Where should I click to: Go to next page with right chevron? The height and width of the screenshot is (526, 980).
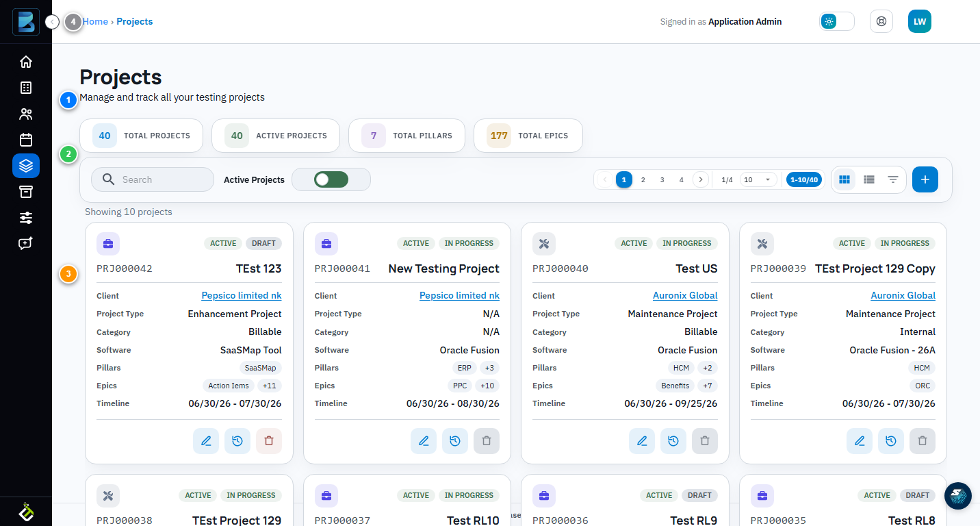(701, 179)
